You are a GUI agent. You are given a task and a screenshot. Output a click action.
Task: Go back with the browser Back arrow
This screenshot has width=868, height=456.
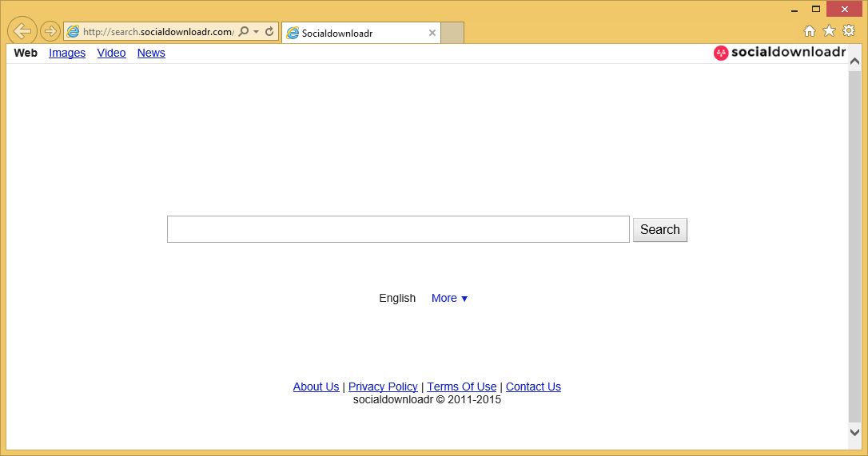pyautogui.click(x=22, y=31)
